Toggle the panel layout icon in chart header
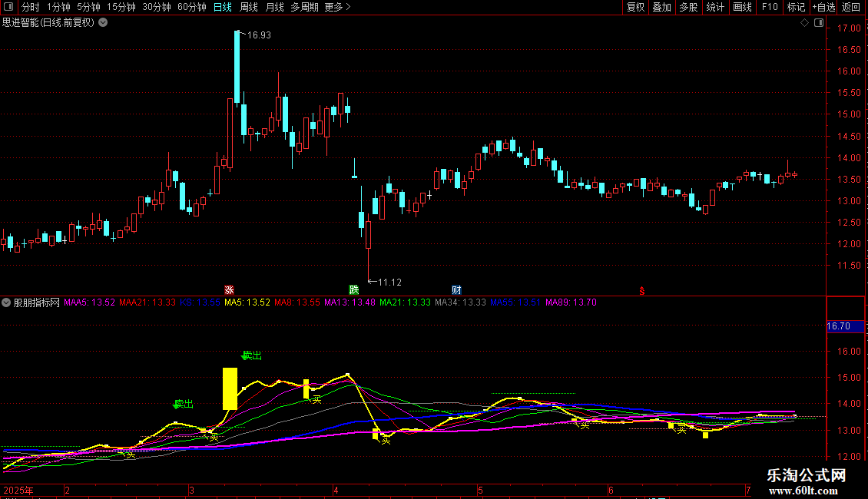Image resolution: width=868 pixels, height=499 pixels. click(x=819, y=23)
